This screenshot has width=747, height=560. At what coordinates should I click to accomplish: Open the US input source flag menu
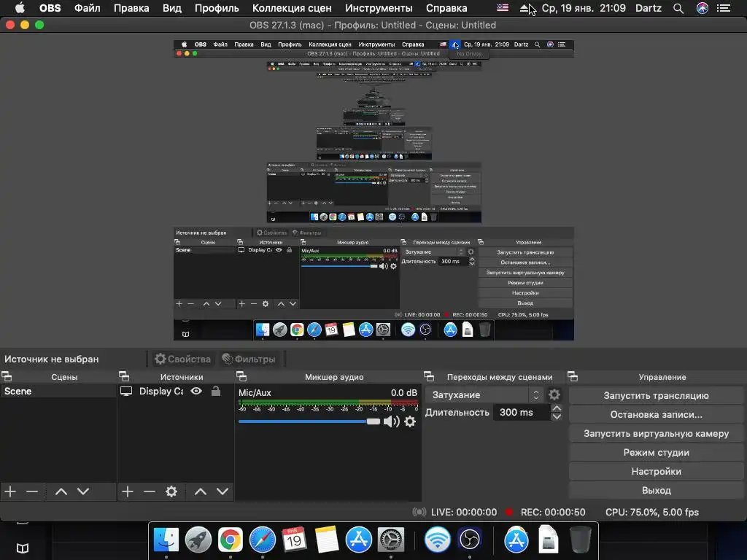point(503,8)
